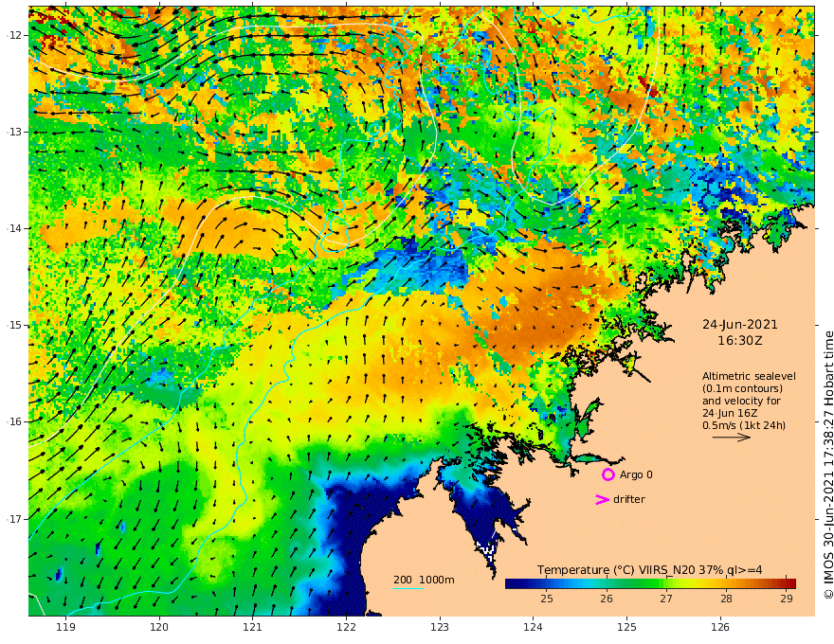
Task: Click the longitude axis label 121
Action: 253,627
